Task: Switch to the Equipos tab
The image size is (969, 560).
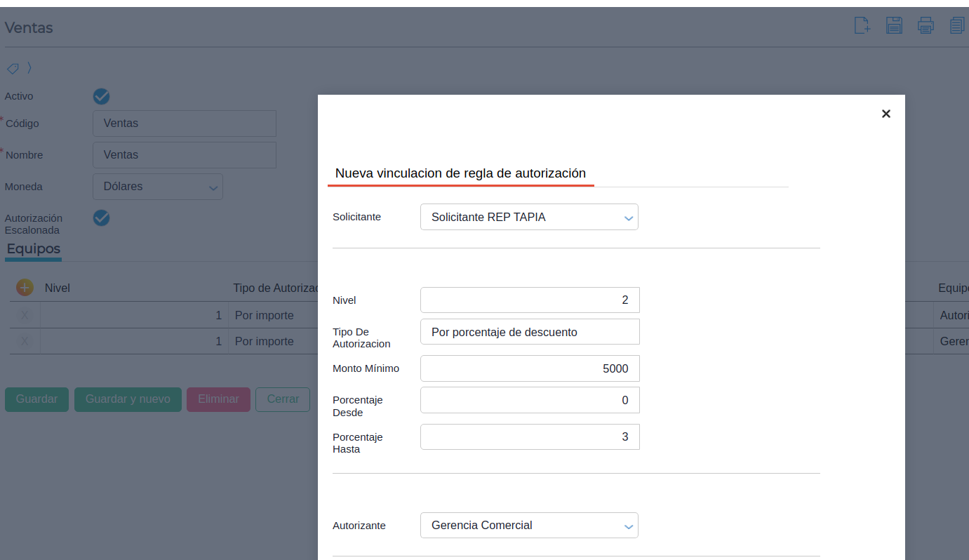Action: pos(34,249)
